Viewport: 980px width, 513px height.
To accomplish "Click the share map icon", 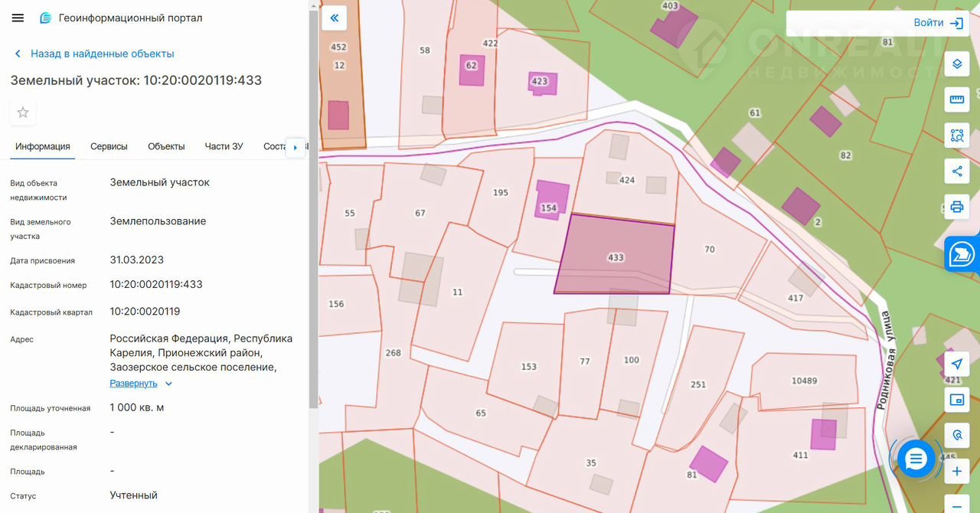I will point(956,171).
